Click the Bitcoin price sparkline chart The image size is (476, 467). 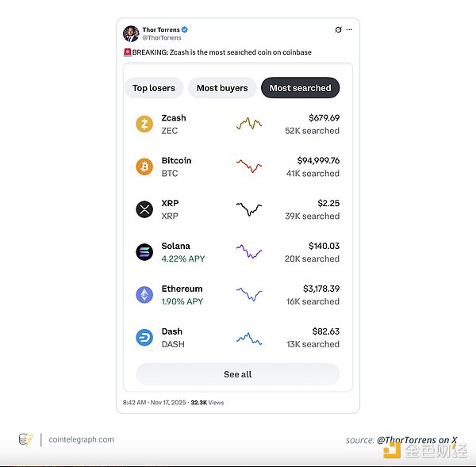click(249, 167)
